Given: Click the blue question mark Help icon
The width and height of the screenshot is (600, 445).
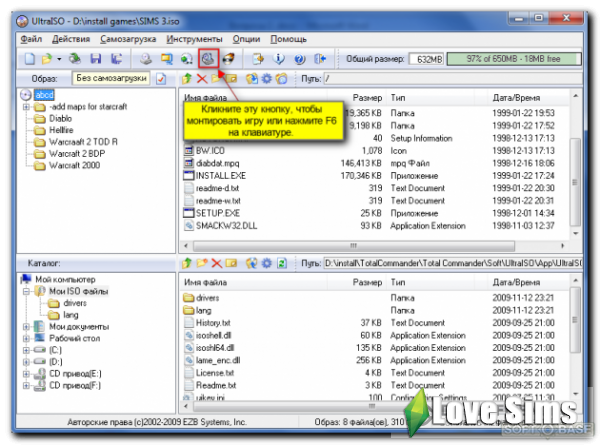Looking at the screenshot, I should (x=300, y=59).
